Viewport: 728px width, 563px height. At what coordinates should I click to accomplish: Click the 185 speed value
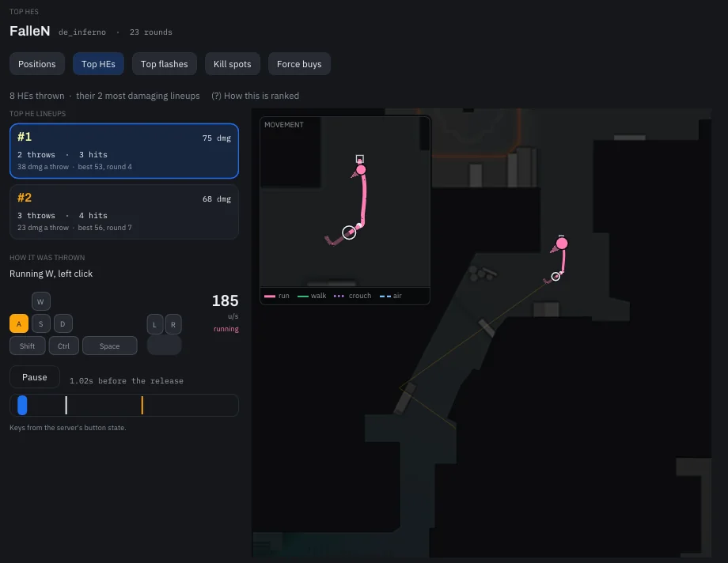[226, 300]
